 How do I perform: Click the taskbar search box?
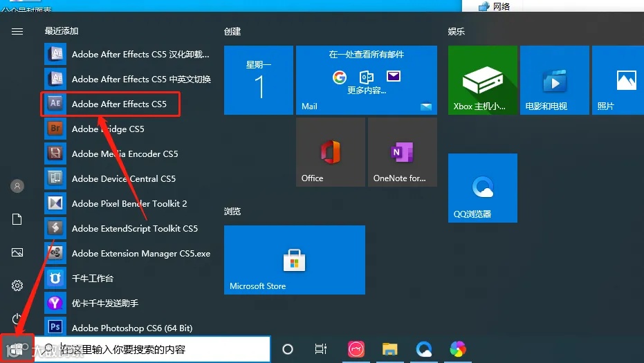(x=152, y=349)
